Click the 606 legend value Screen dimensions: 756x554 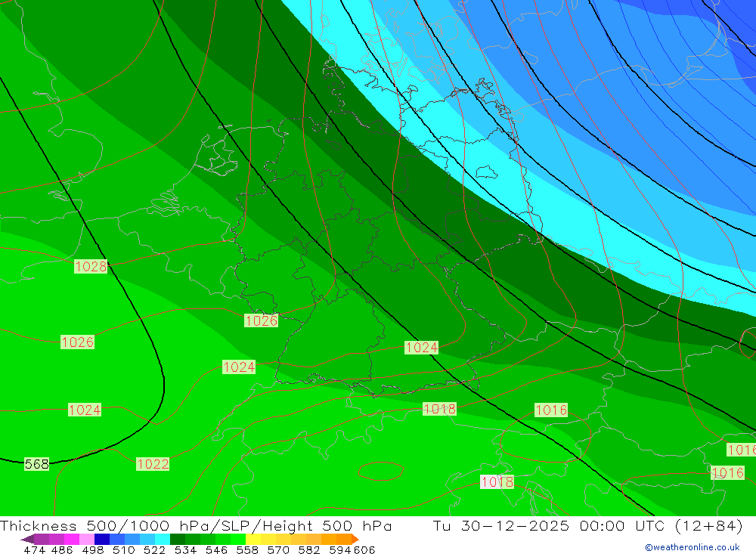pos(364,550)
